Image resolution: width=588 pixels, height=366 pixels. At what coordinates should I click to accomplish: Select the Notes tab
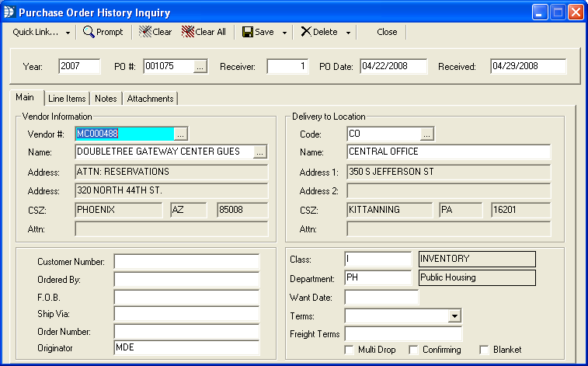106,99
